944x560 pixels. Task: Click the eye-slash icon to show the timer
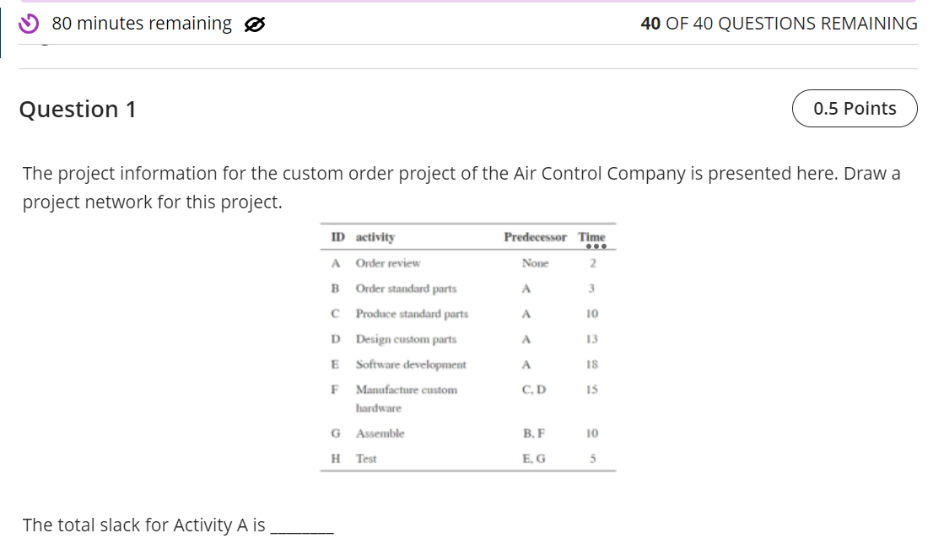[x=254, y=24]
